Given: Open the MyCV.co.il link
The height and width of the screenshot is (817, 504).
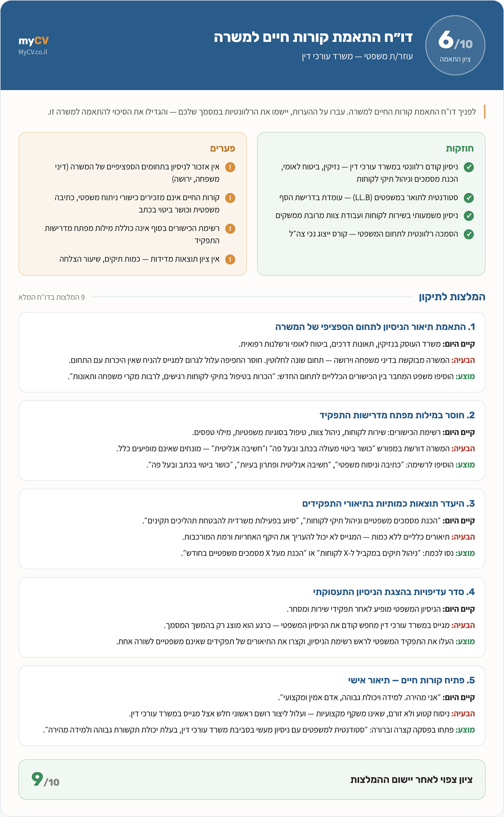Looking at the screenshot, I should (x=33, y=52).
